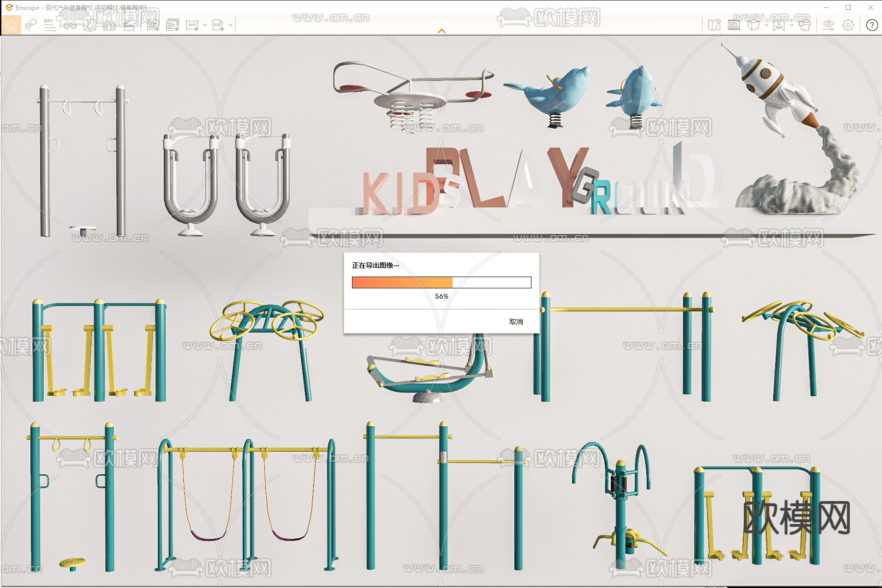
Task: Collapse the toolbar with the orange chevron
Action: point(442,31)
